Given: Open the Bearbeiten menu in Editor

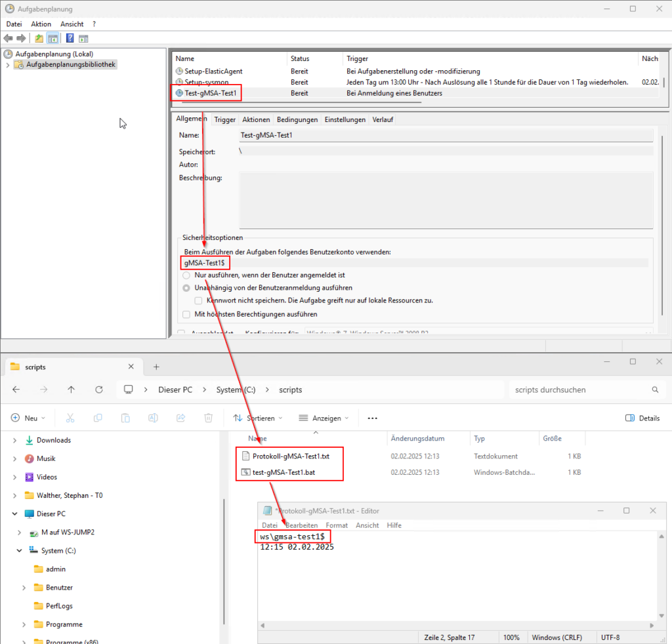Looking at the screenshot, I should tap(302, 525).
